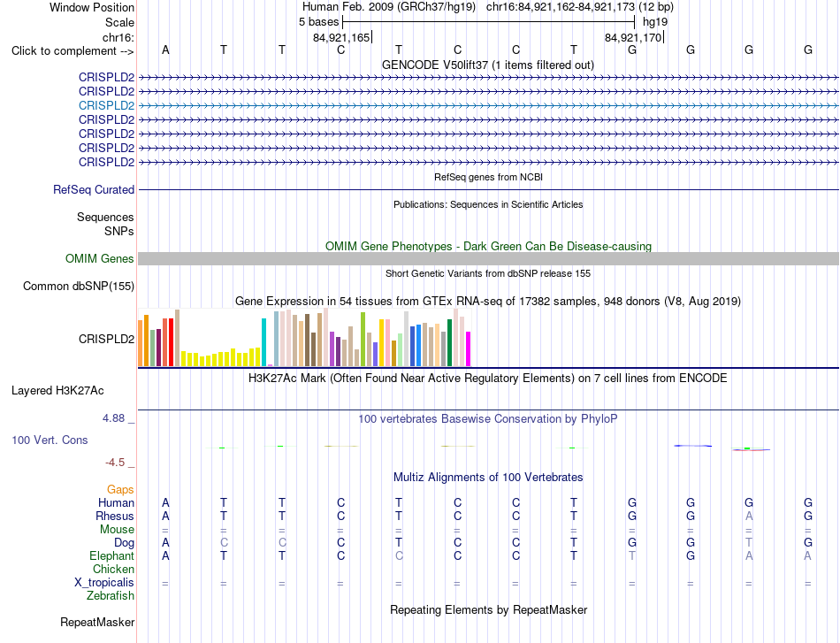840x643 pixels.
Task: Open the RefSeq Curated track label
Action: [94, 189]
